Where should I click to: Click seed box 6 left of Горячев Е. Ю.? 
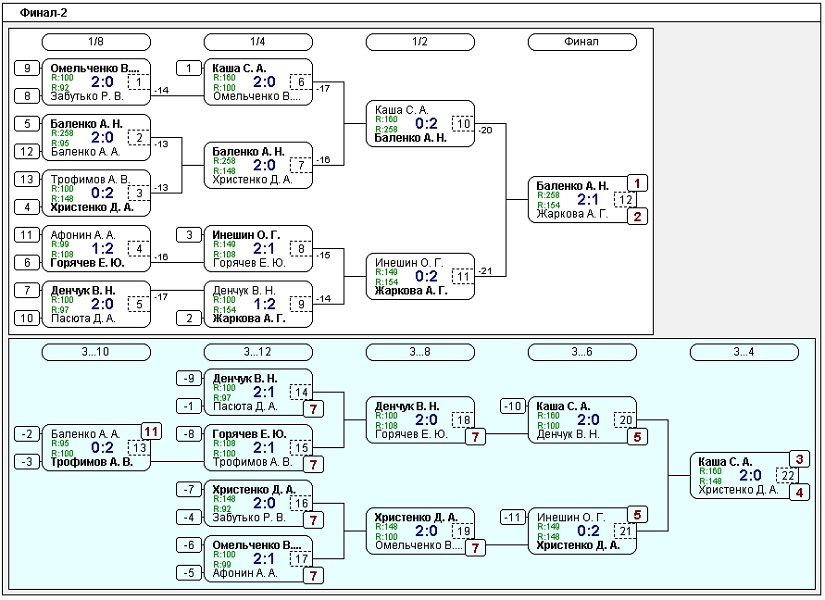click(27, 262)
